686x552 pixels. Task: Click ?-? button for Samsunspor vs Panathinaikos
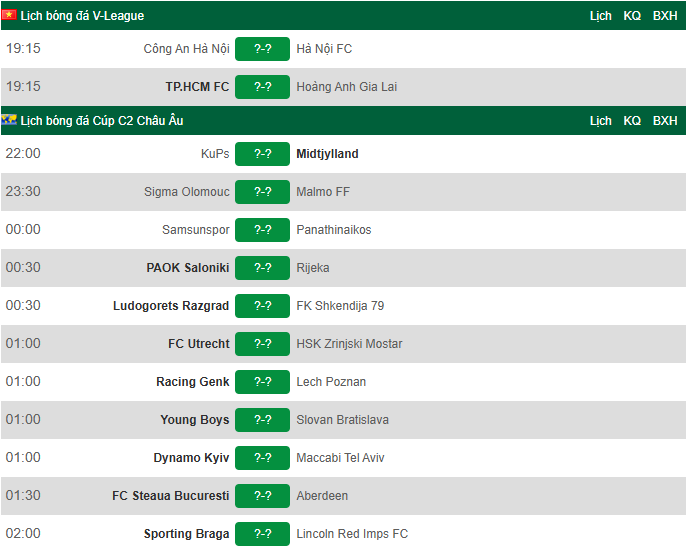(x=262, y=230)
